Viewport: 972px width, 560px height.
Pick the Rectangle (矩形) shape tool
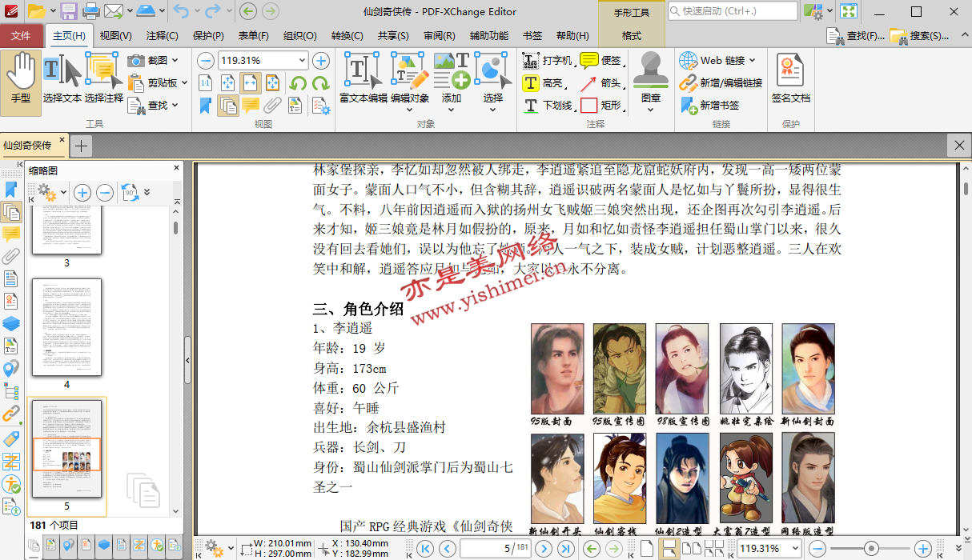(600, 105)
